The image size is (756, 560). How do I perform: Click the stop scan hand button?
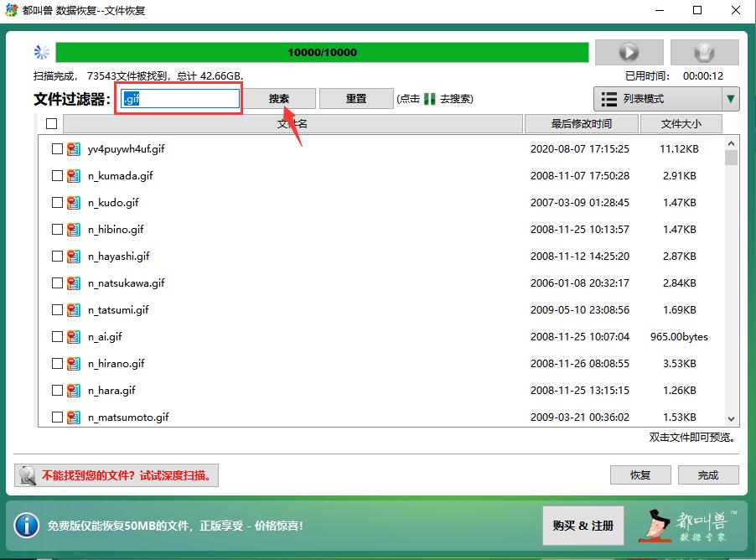[x=704, y=52]
